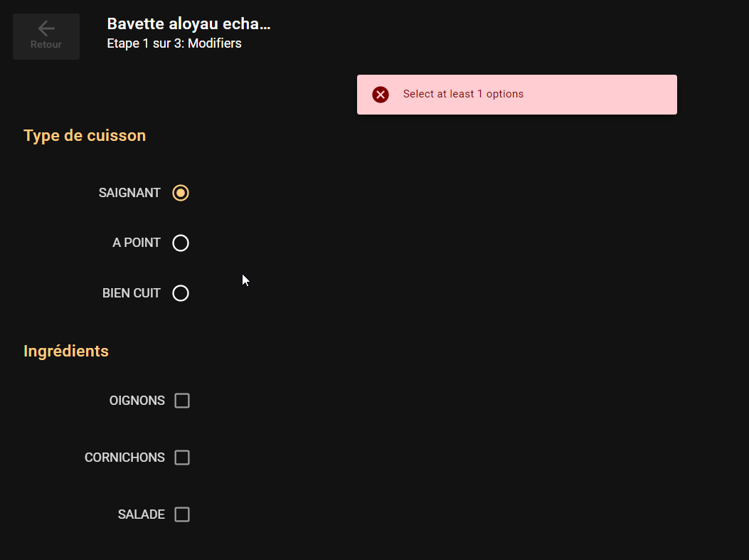Click the "Etape 1 sur 3: Modifiers" step text
The image size is (749, 560).
click(174, 43)
